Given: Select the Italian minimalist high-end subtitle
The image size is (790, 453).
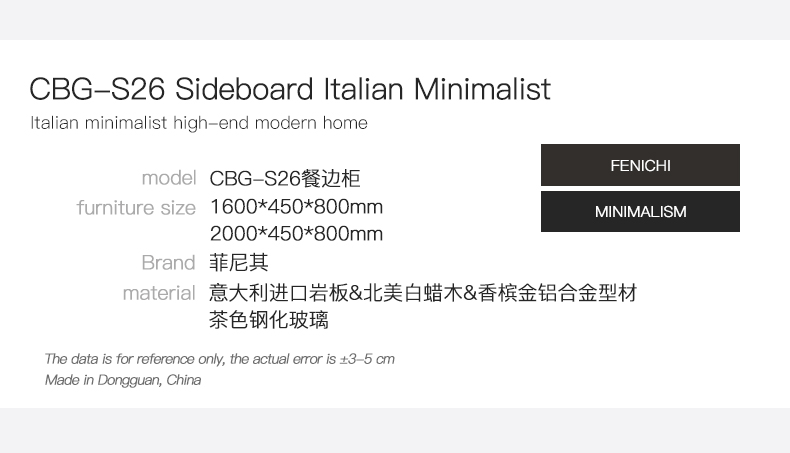Looking at the screenshot, I should pyautogui.click(x=199, y=123).
